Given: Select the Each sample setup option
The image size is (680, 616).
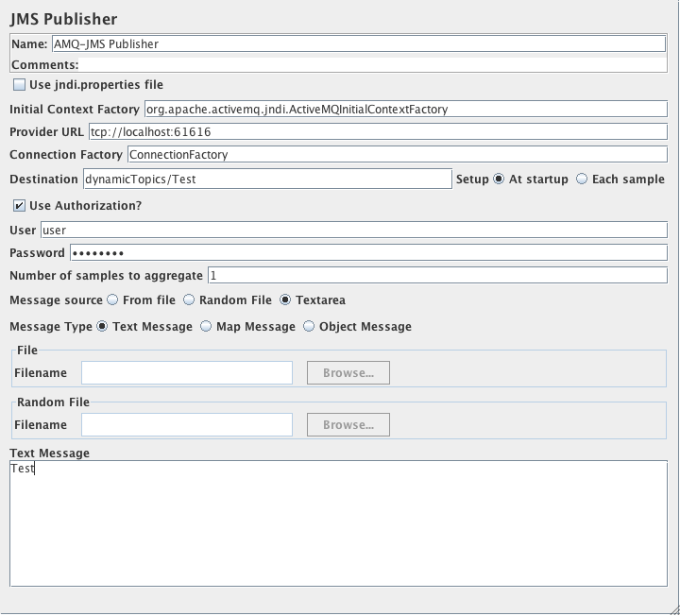Looking at the screenshot, I should tap(582, 180).
